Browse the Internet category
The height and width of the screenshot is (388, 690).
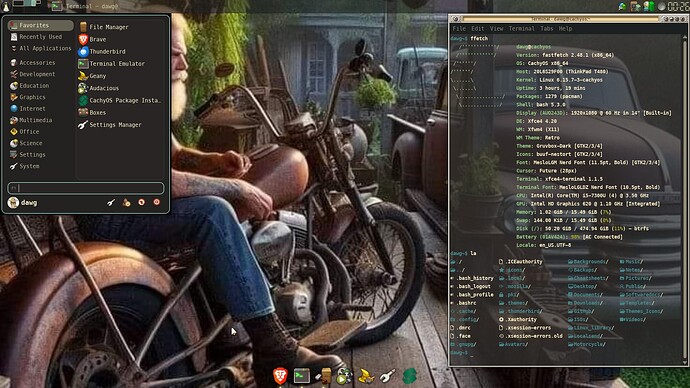(x=41, y=109)
